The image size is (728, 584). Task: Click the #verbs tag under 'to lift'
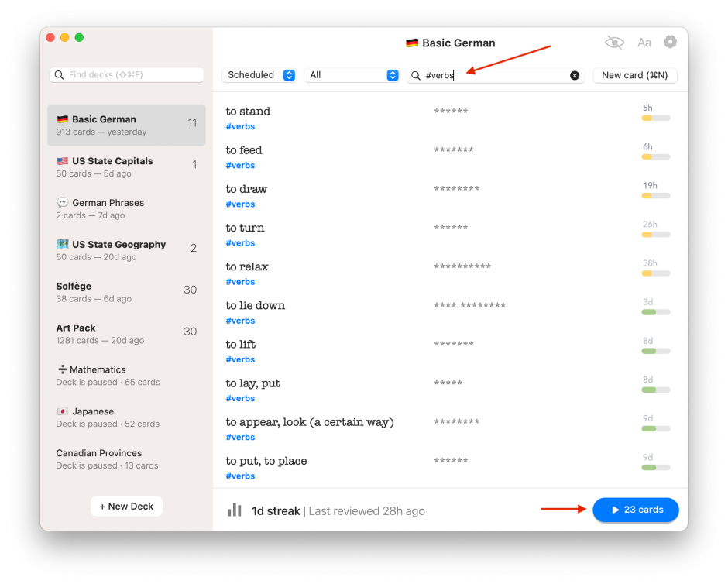(240, 359)
